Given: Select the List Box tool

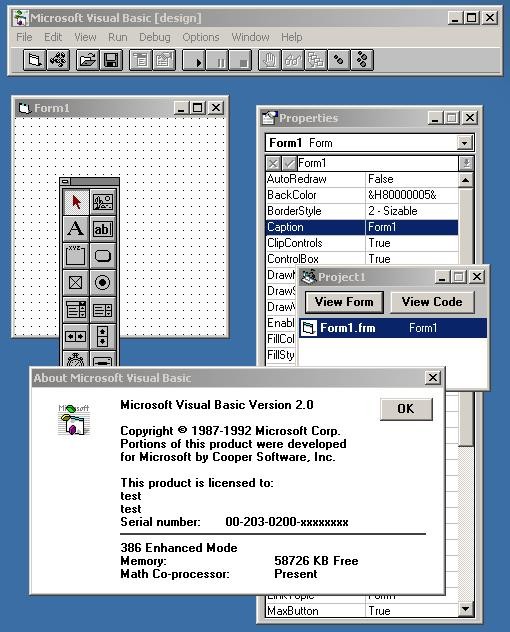Looking at the screenshot, I should pyautogui.click(x=103, y=310).
